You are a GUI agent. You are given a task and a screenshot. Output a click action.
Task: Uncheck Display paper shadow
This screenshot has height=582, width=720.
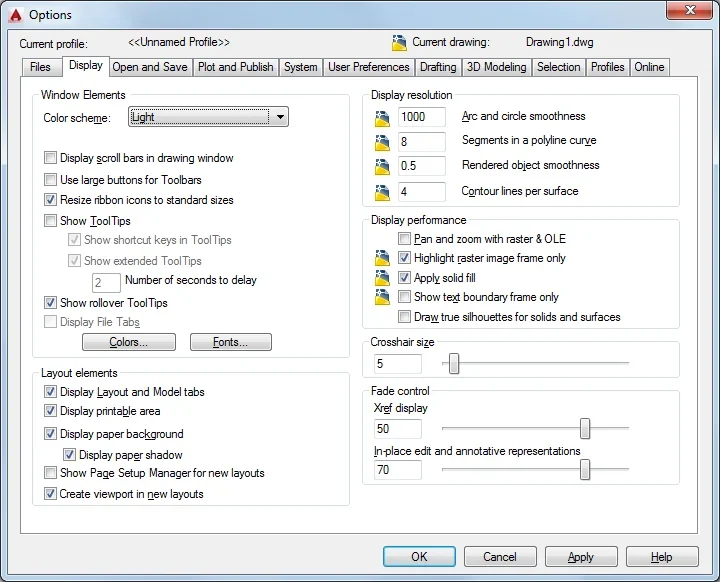click(69, 455)
